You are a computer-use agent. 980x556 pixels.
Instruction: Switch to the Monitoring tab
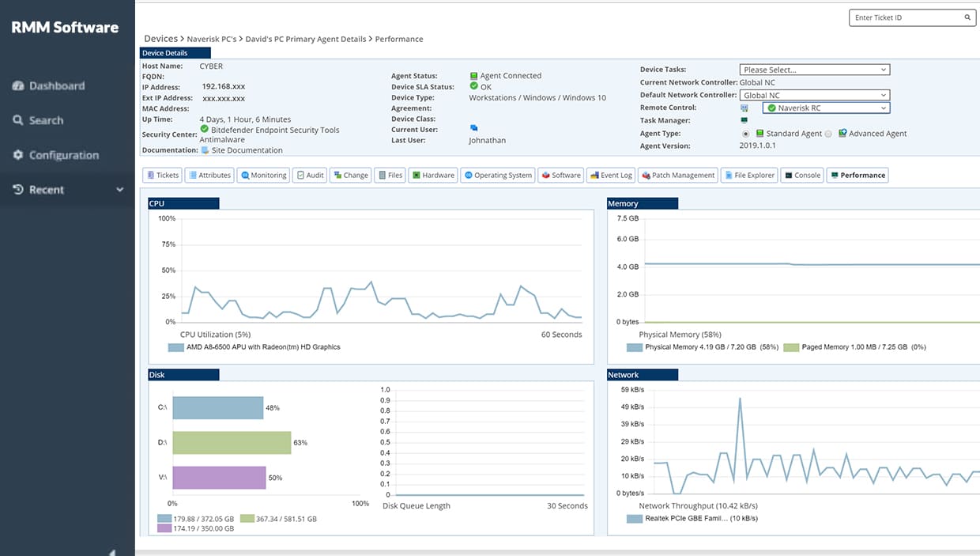pos(263,175)
